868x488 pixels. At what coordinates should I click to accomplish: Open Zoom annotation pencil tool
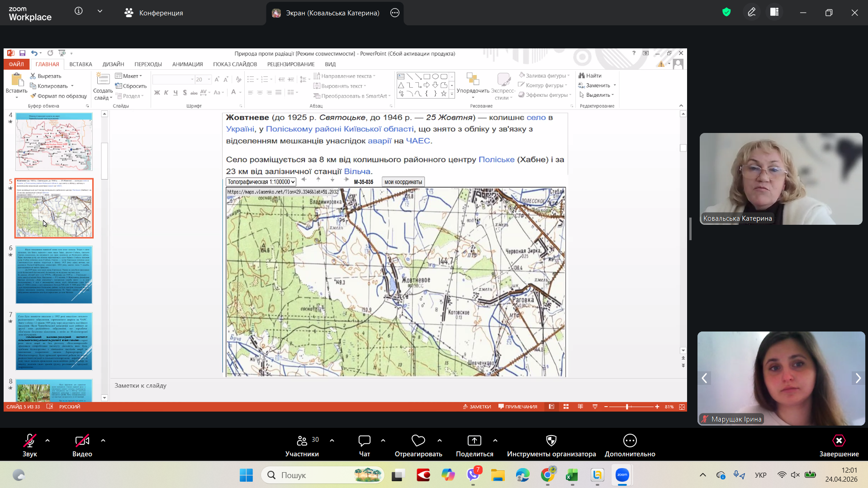[751, 12]
